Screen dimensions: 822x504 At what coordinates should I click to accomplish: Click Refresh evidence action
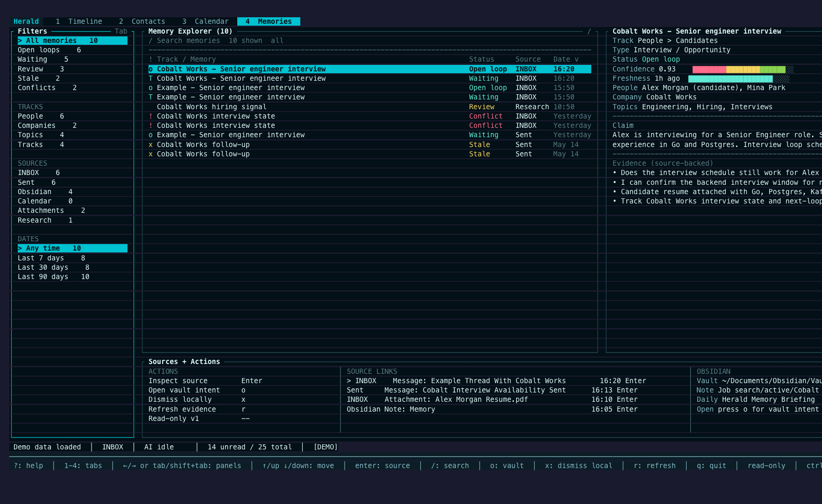click(x=197, y=409)
